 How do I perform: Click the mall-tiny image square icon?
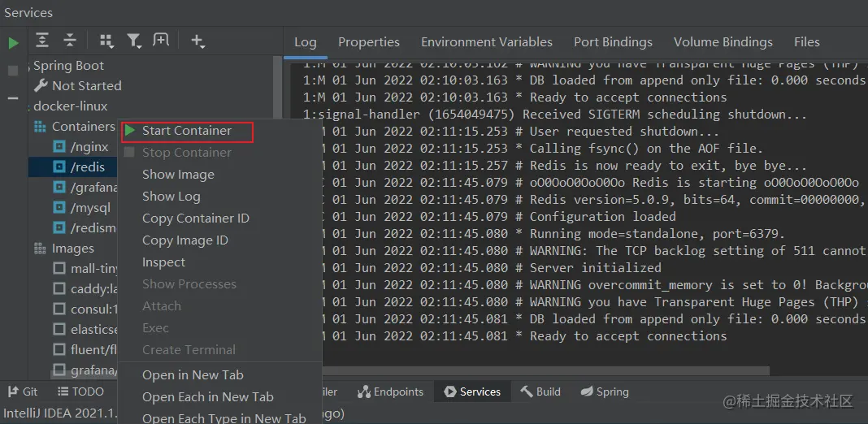point(59,269)
